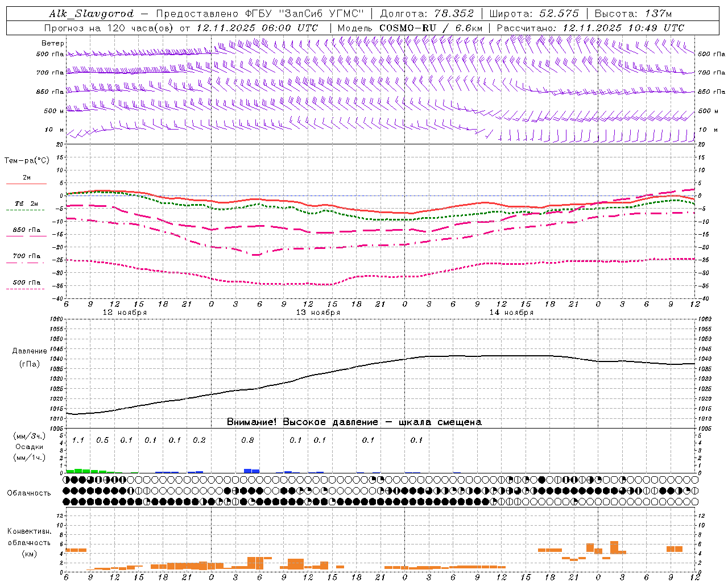
Task: Click the warning "Внимание! Высокое давление – шкала смещена"
Action: tap(354, 422)
